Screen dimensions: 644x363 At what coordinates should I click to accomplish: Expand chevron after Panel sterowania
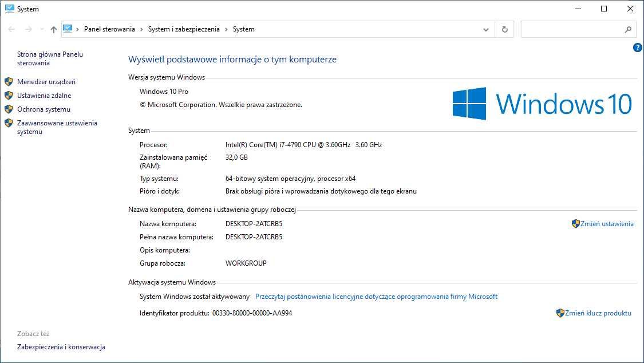142,29
